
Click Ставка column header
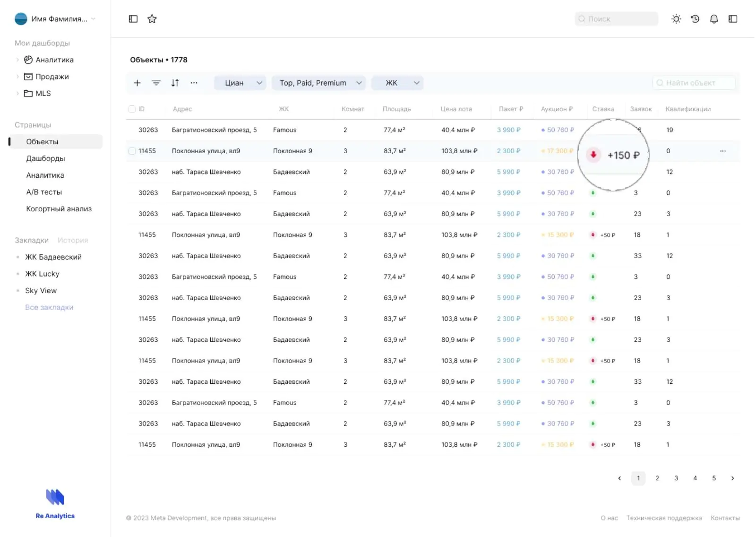(603, 109)
